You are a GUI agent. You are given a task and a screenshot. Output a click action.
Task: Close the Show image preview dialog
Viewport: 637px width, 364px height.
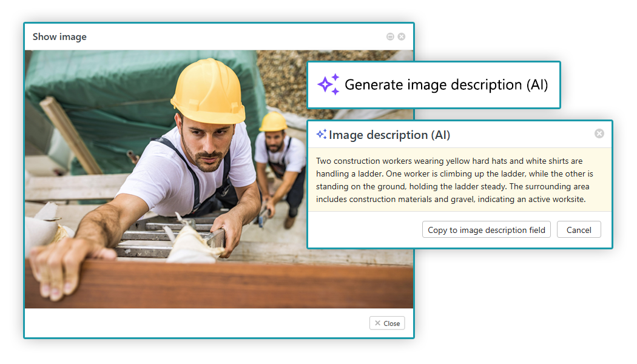click(387, 323)
